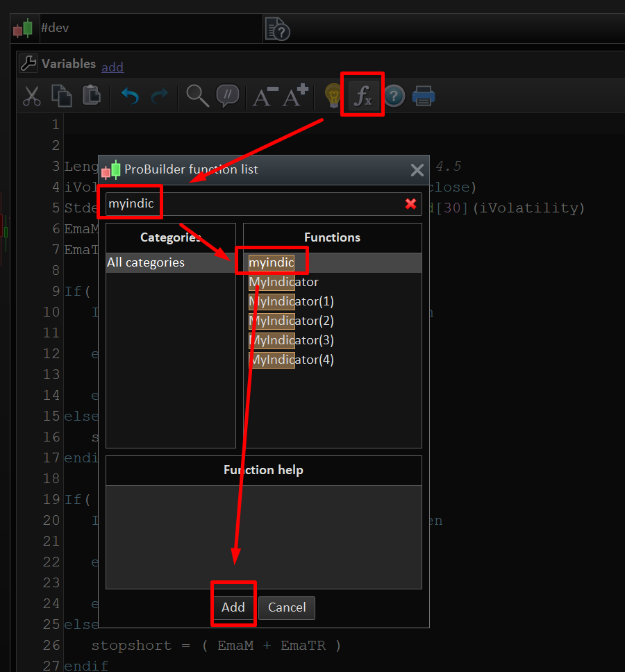Click the Add button in dialog
Screen dimensions: 625x672
[233, 607]
